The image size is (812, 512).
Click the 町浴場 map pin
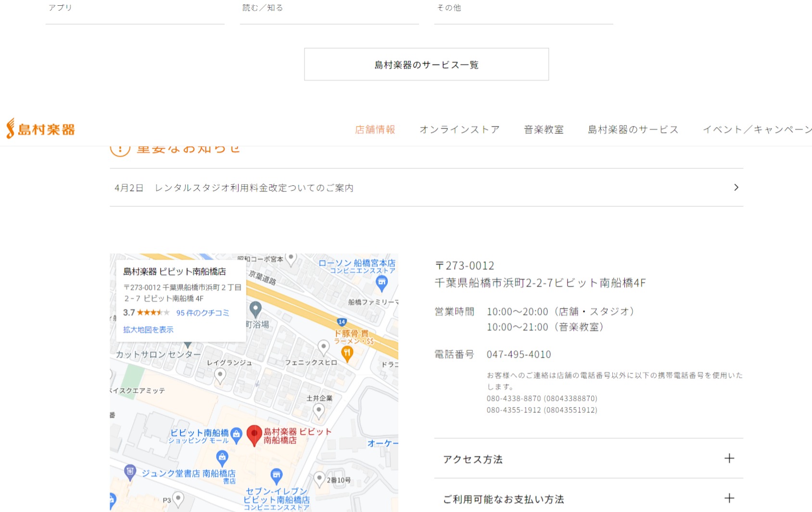[x=255, y=309]
